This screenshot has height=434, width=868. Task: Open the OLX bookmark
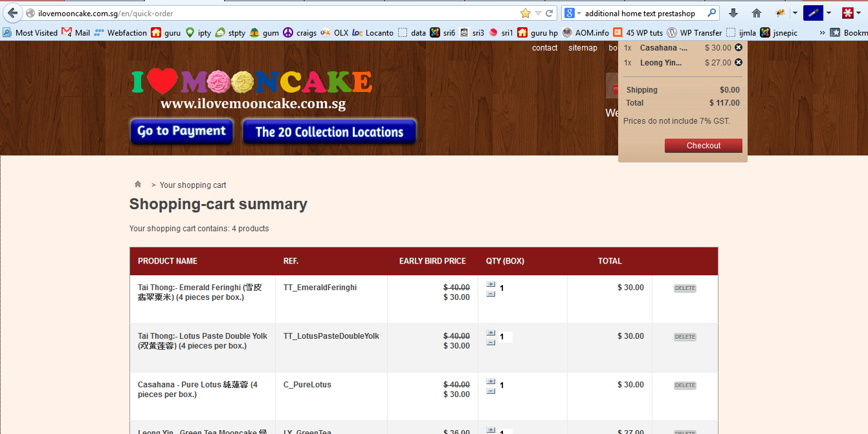pyautogui.click(x=334, y=32)
